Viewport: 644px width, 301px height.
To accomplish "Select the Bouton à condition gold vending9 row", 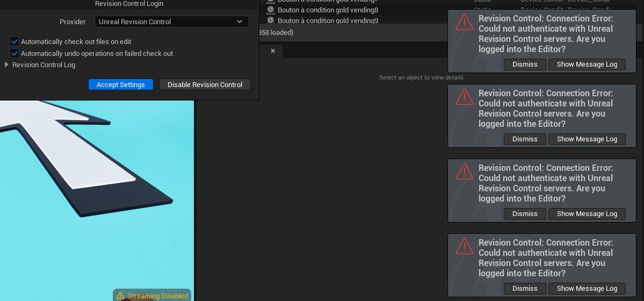I will (x=328, y=20).
